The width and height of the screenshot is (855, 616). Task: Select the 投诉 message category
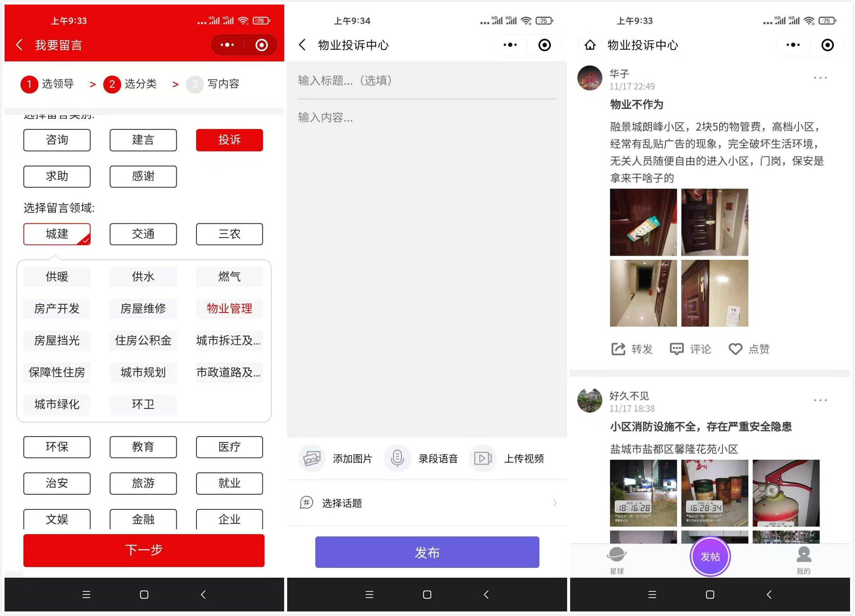coord(229,140)
